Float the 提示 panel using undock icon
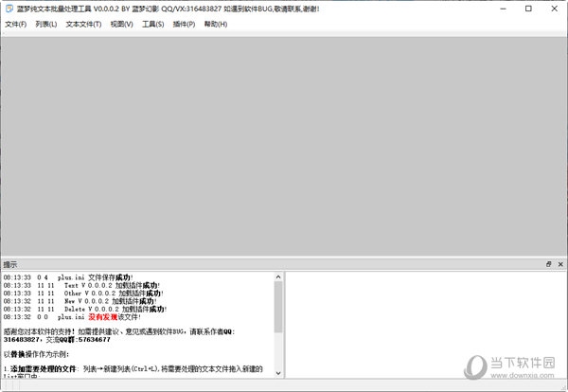 click(x=548, y=264)
